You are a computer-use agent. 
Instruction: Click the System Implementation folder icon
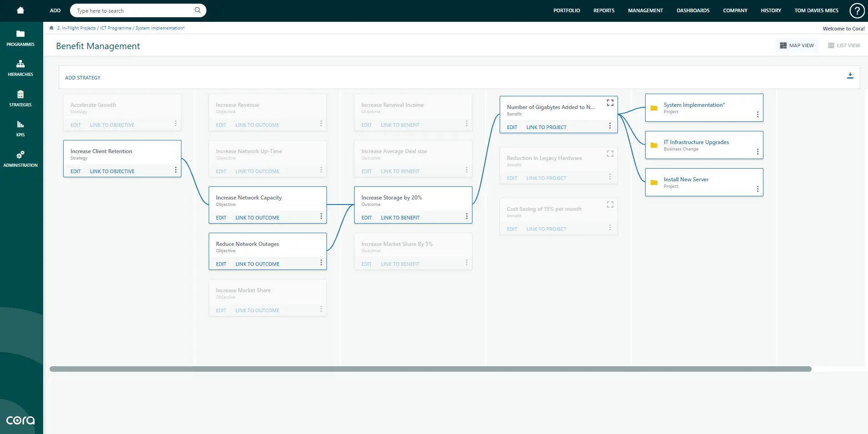[x=654, y=108]
